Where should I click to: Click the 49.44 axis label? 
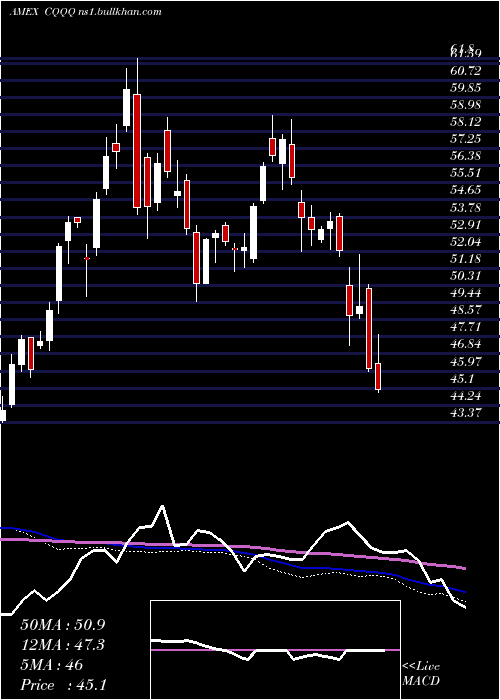[466, 293]
